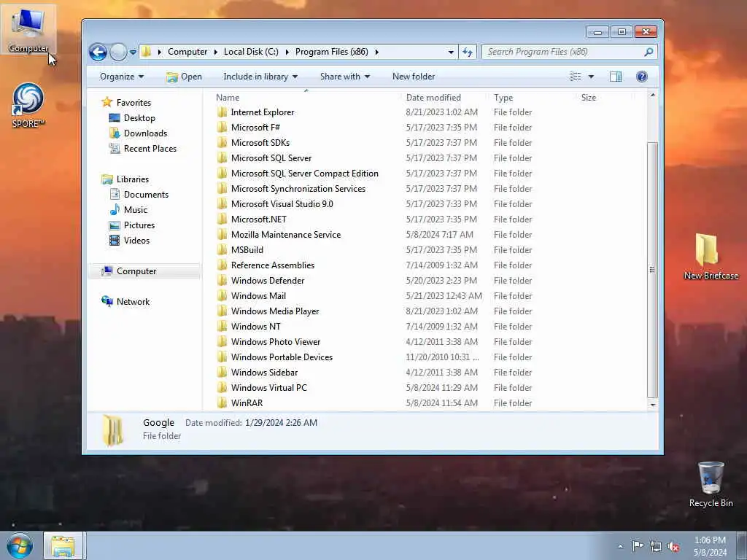Select the Internet Explorer folder icon
747x560 pixels.
[222, 112]
